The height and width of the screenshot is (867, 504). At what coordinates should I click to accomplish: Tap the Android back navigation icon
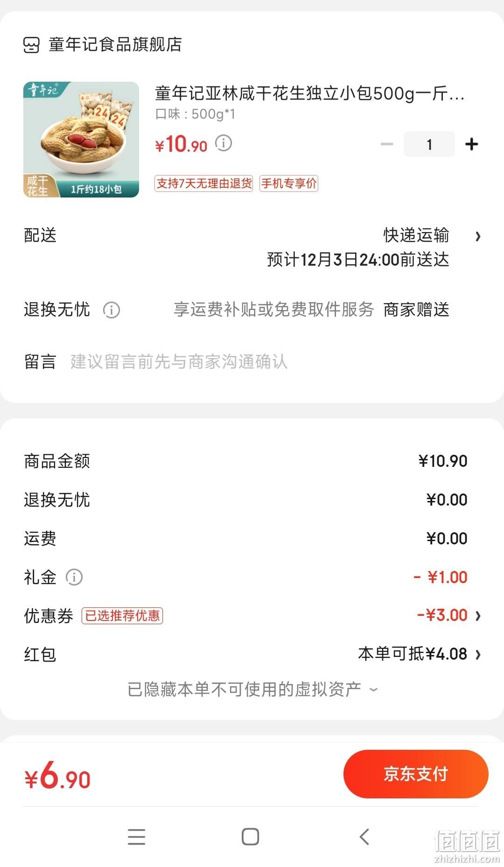(x=365, y=837)
